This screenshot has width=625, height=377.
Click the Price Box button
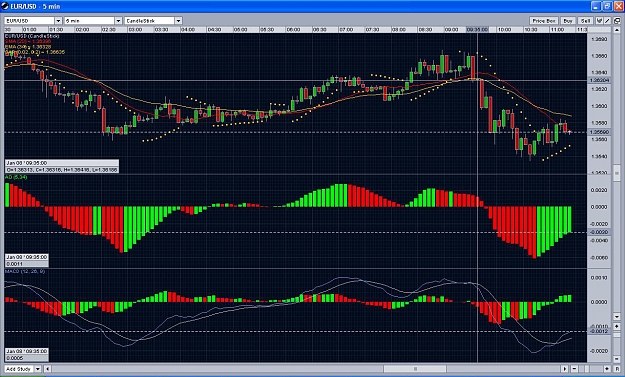pyautogui.click(x=544, y=21)
